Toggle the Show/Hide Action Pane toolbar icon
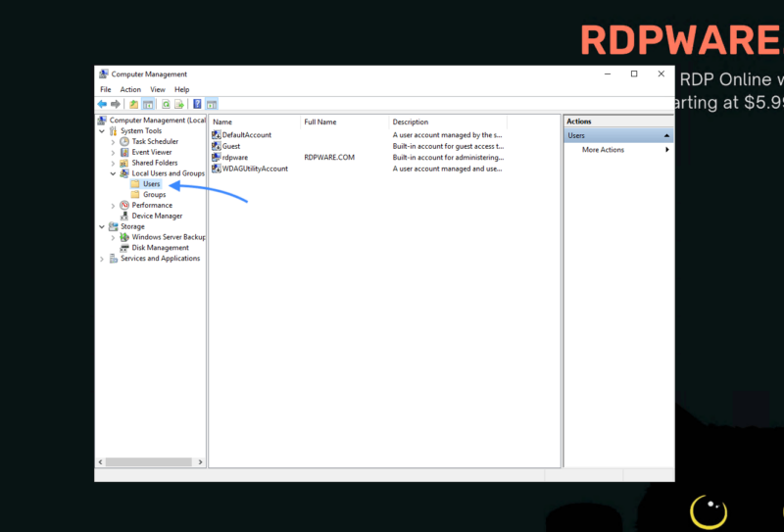Viewport: 784px width, 532px height. pyautogui.click(x=212, y=104)
